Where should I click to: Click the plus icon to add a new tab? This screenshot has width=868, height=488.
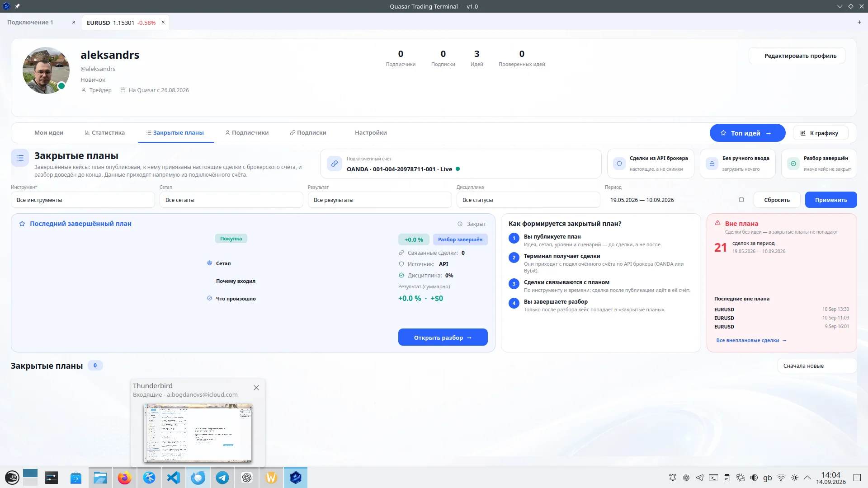(859, 22)
